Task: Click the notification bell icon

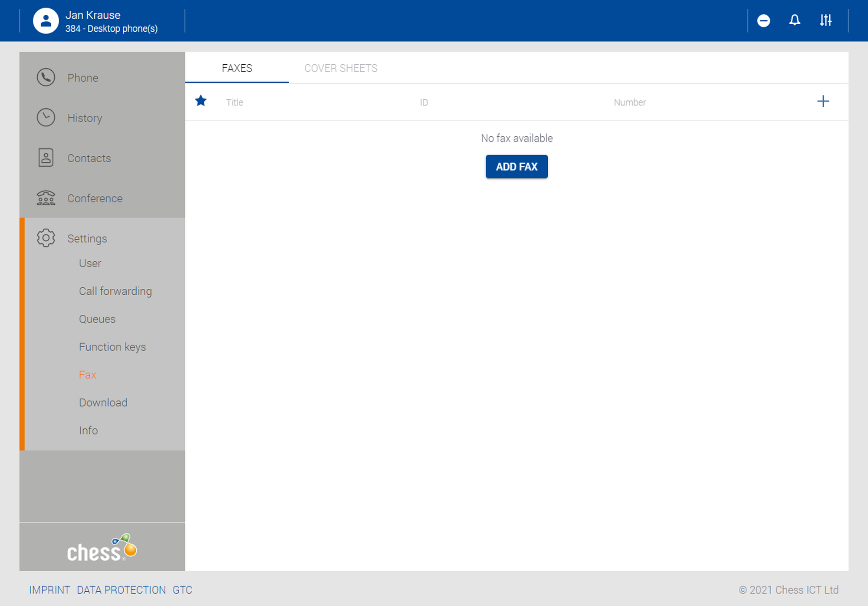Action: [794, 20]
